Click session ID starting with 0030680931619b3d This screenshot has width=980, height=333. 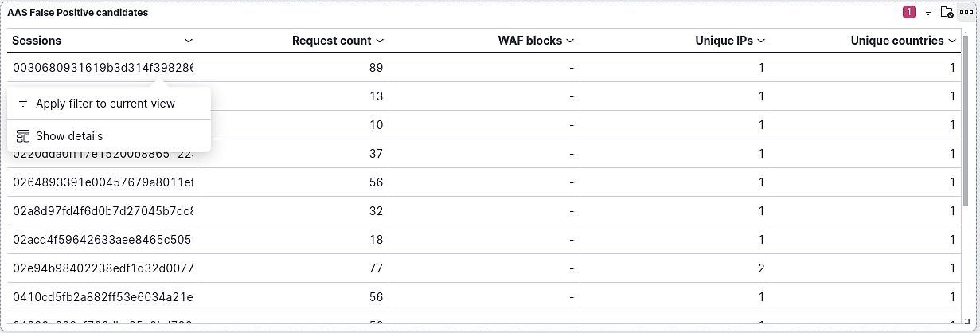pyautogui.click(x=102, y=69)
